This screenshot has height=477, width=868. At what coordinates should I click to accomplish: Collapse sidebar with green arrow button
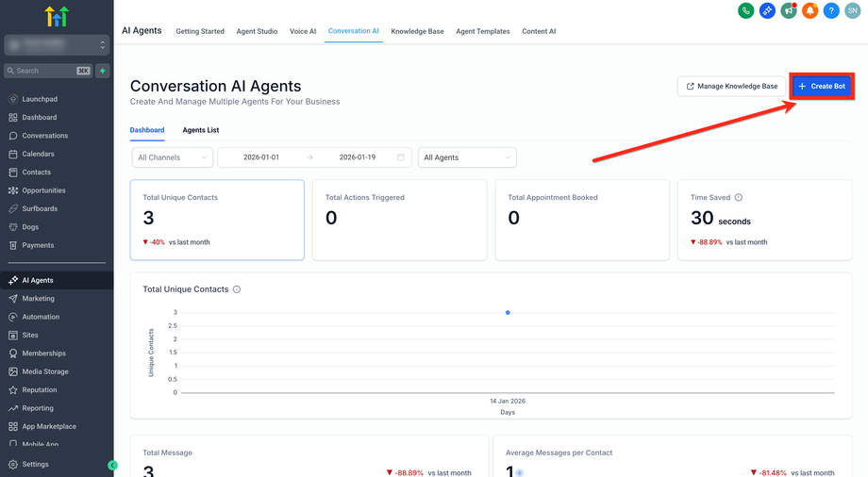[x=113, y=466]
